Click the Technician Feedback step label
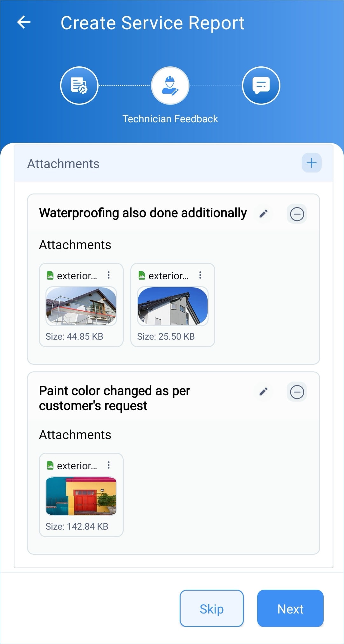Screen dimensions: 344x644 click(170, 119)
